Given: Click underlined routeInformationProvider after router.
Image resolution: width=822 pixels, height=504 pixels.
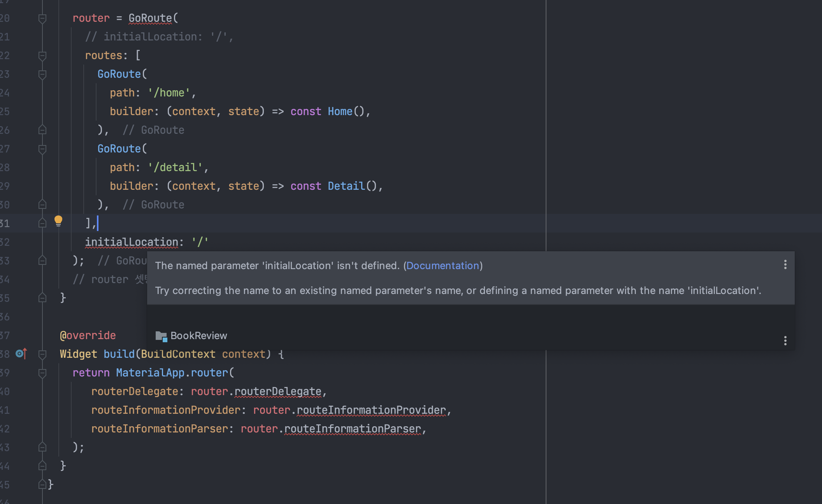Looking at the screenshot, I should tap(371, 410).
